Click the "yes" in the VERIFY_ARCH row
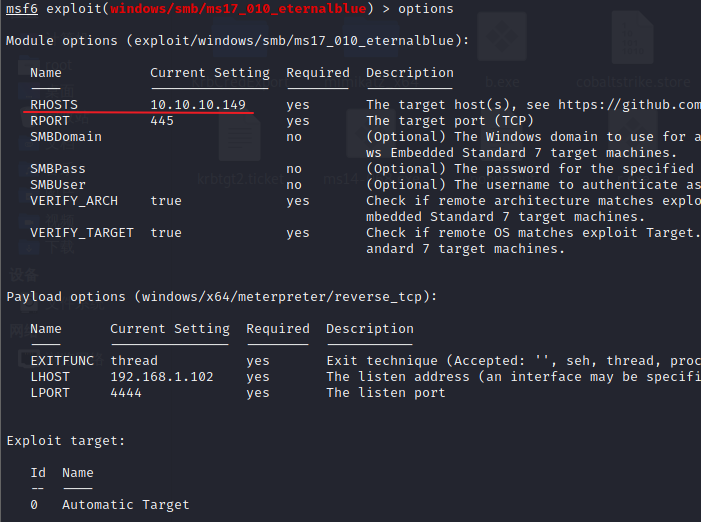This screenshot has width=701, height=522. (x=298, y=201)
